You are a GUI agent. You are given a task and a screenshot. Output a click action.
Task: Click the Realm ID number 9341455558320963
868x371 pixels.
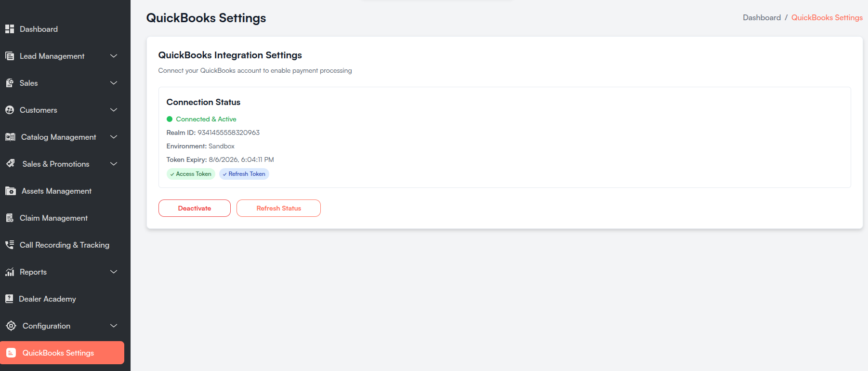pos(228,132)
